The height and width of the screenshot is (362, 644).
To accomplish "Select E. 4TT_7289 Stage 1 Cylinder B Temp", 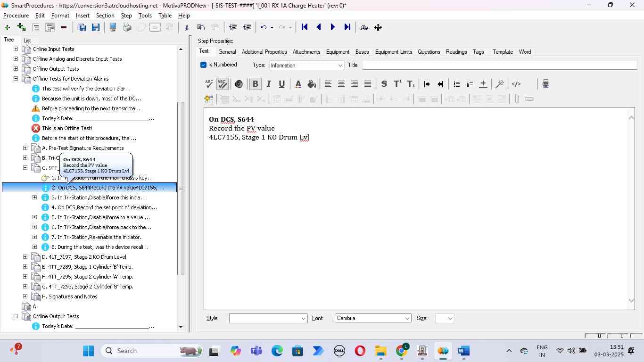I will coord(87,267).
